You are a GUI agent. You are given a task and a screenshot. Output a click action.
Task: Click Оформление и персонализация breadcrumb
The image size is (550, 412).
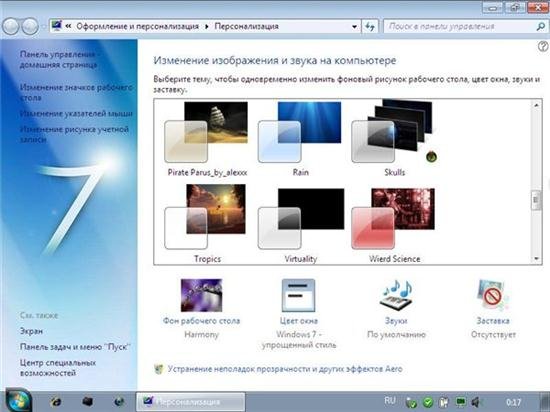[x=137, y=26]
